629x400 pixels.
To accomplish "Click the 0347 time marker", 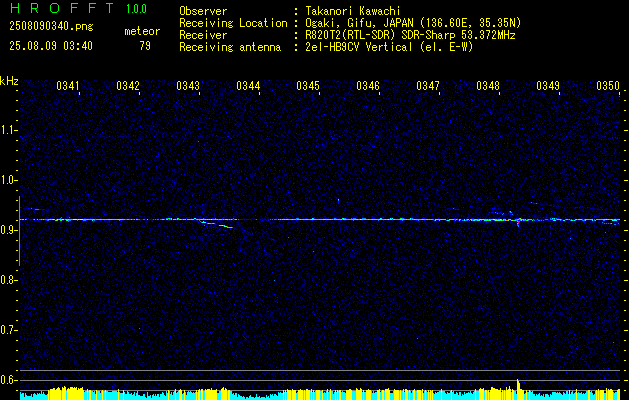I will (x=428, y=85).
